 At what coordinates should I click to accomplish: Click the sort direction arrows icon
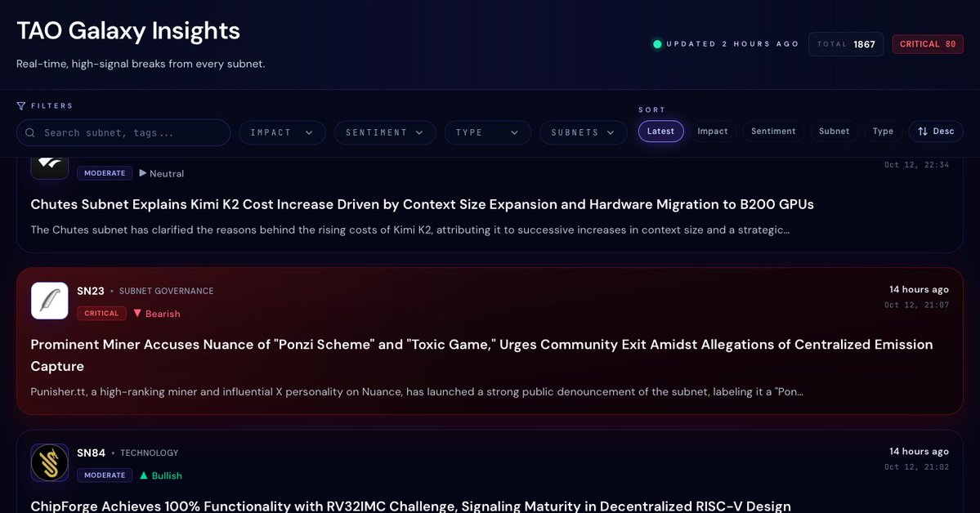[923, 132]
